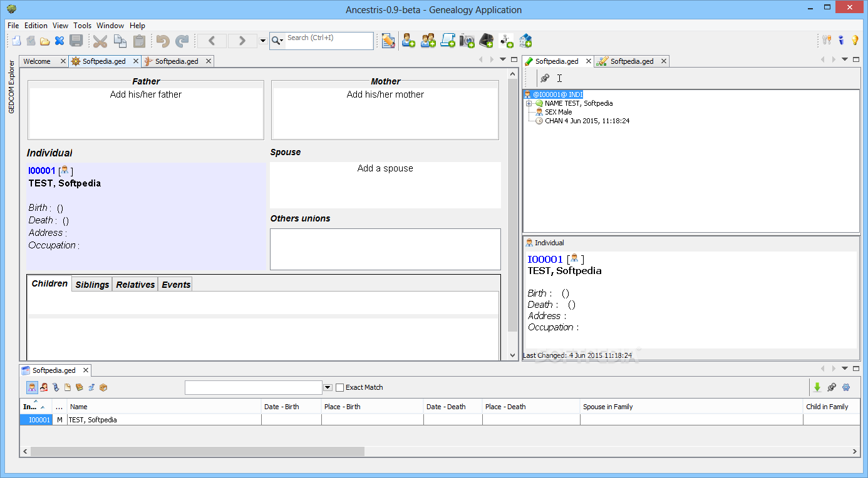Click the notepad with pencil editor icon
Screen dimensions: 868x478
pos(388,41)
